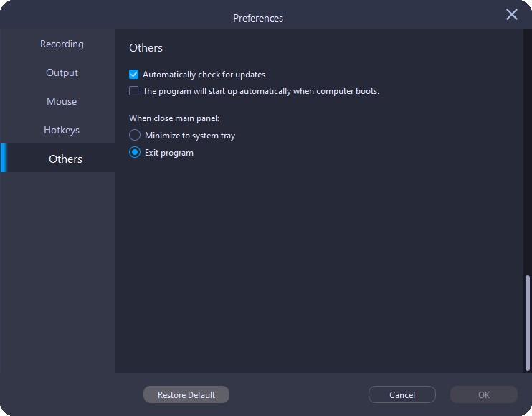The image size is (532, 416).
Task: Switch to the Output tab
Action: click(x=62, y=72)
